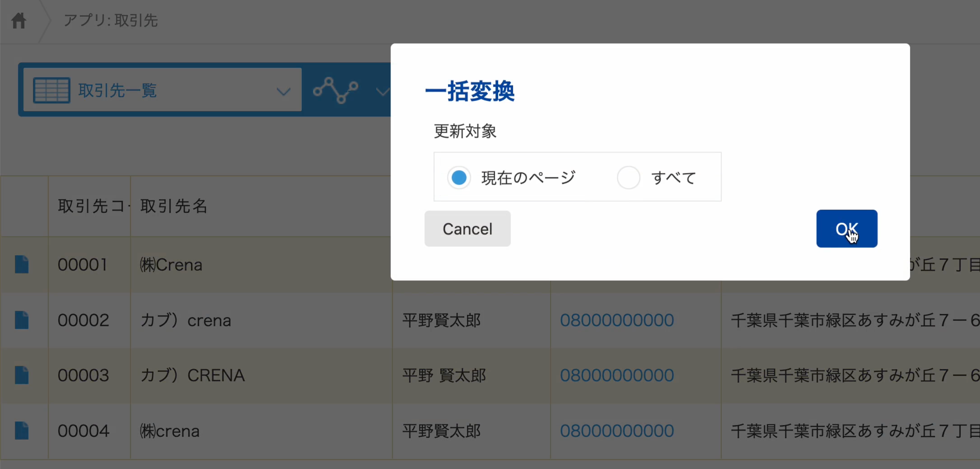The height and width of the screenshot is (469, 980).
Task: Open record 00003 detail icon
Action: [x=22, y=375]
